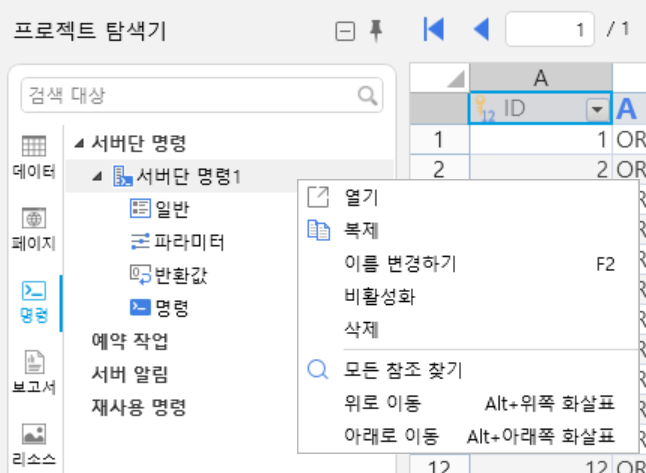The image size is (646, 473).
Task: Open the ID column filter dropdown
Action: (597, 110)
